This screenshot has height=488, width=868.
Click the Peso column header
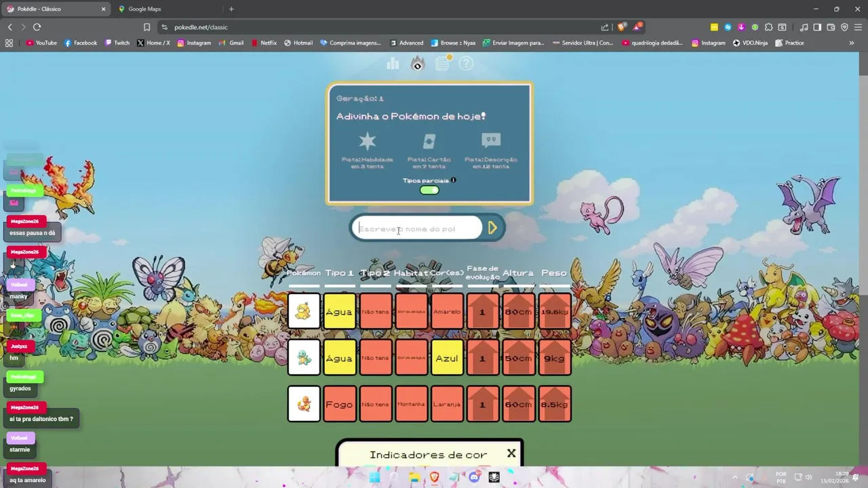pyautogui.click(x=554, y=273)
